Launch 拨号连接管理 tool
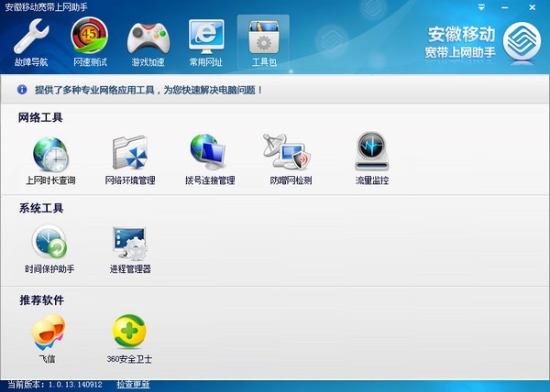Screen dimensions: 550x392 coord(210,160)
